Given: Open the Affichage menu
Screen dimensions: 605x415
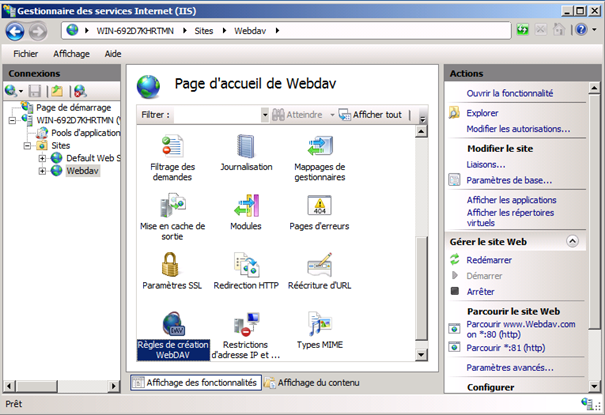Looking at the screenshot, I should [x=71, y=54].
